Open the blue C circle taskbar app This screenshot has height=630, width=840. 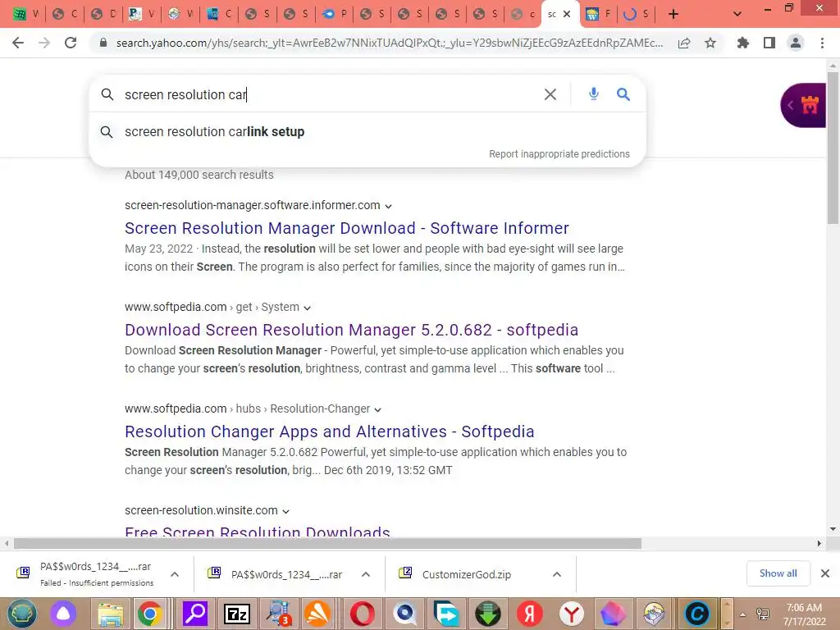tap(697, 614)
